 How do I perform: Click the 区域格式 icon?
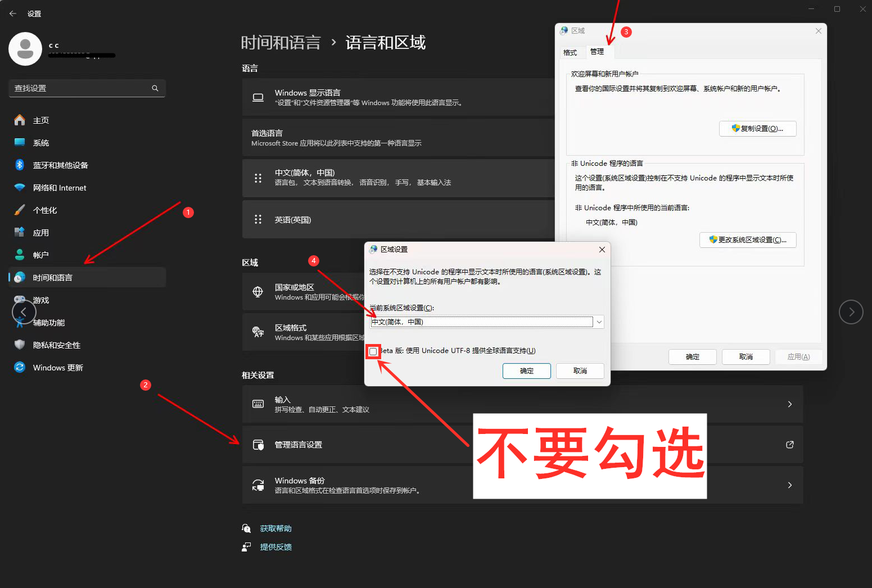tap(258, 332)
